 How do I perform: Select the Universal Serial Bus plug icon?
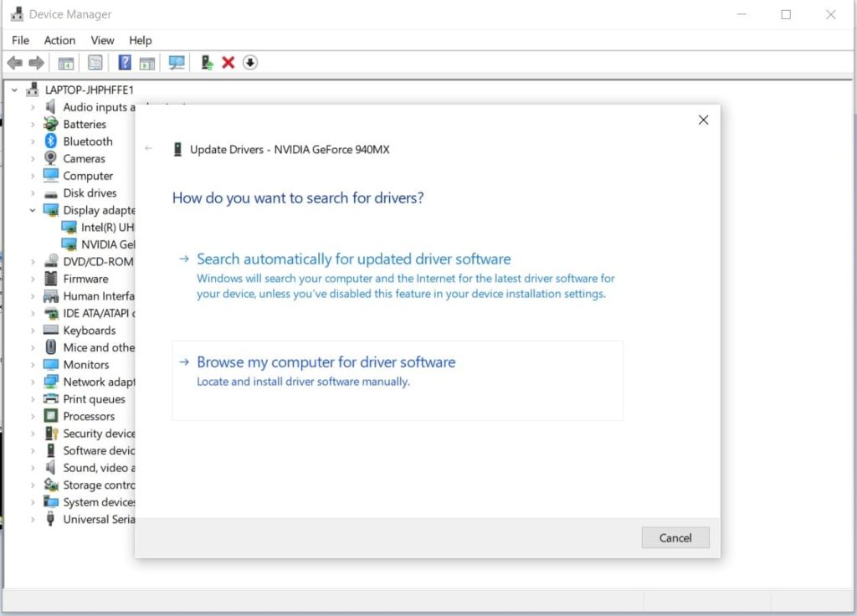click(x=50, y=519)
